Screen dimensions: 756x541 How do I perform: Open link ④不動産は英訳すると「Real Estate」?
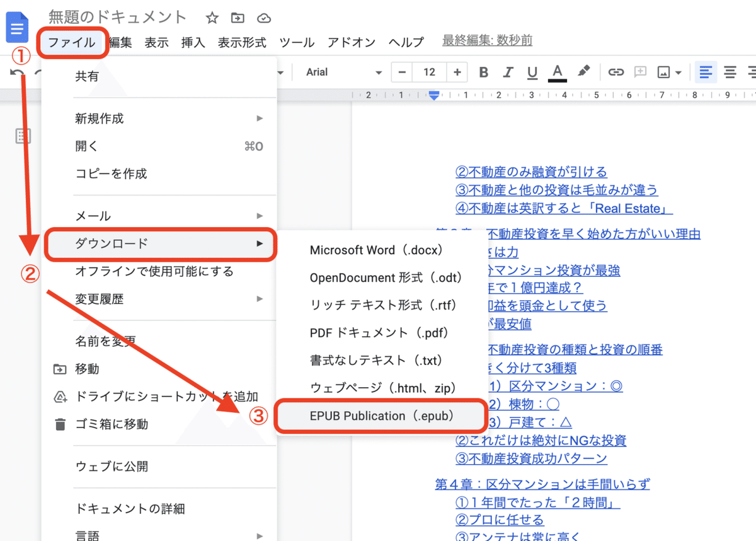point(564,208)
